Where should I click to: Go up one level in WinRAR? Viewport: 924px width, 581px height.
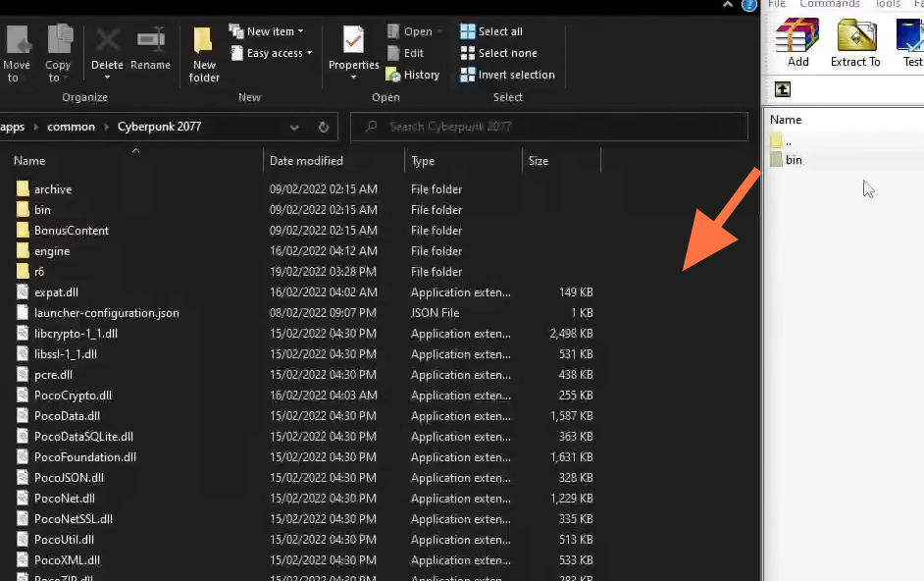(783, 89)
